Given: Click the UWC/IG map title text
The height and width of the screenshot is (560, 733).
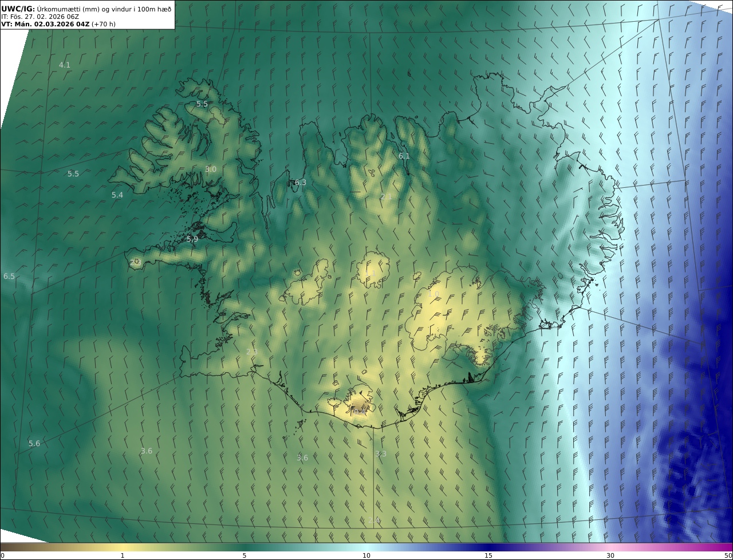Looking at the screenshot, I should 86,8.
